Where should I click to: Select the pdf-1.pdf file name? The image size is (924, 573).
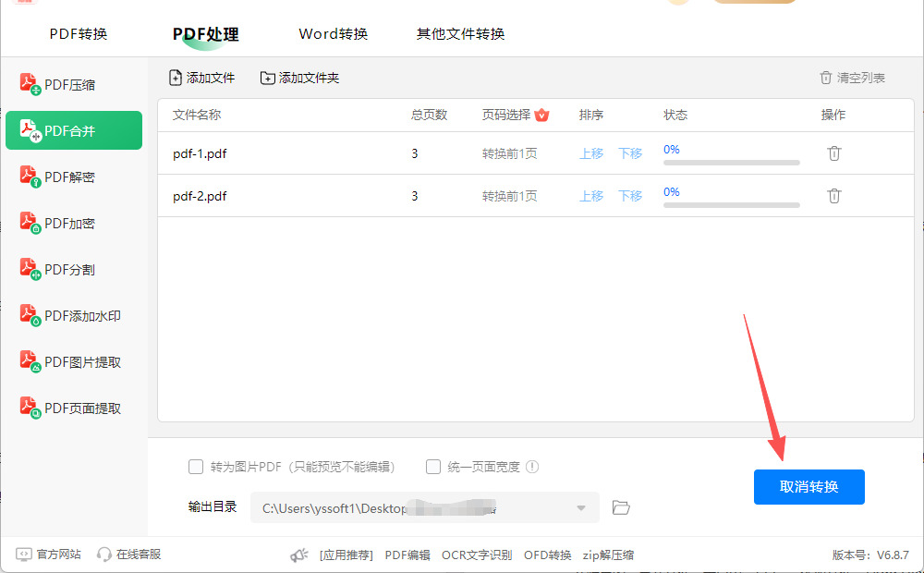200,153
